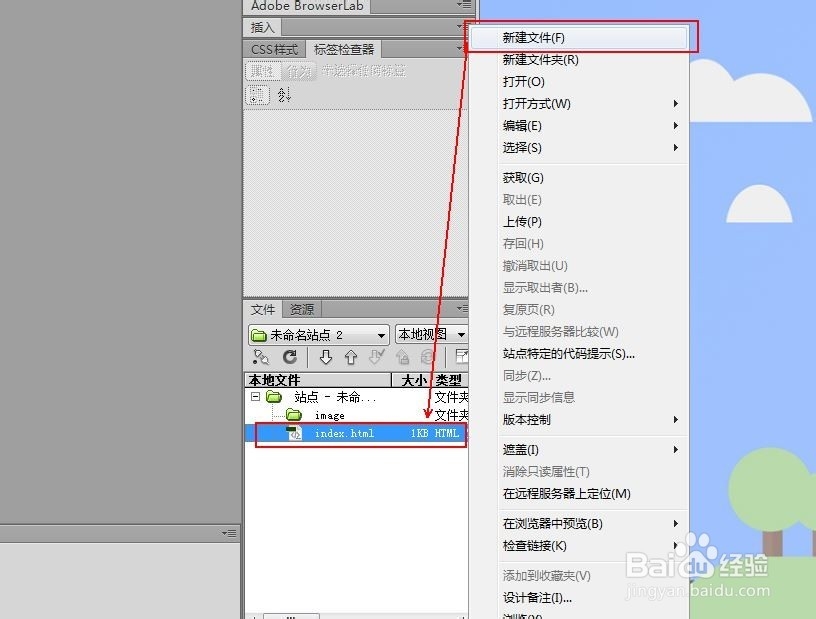Collapse the 站点 root folder
This screenshot has width=816, height=619.
pos(256,396)
